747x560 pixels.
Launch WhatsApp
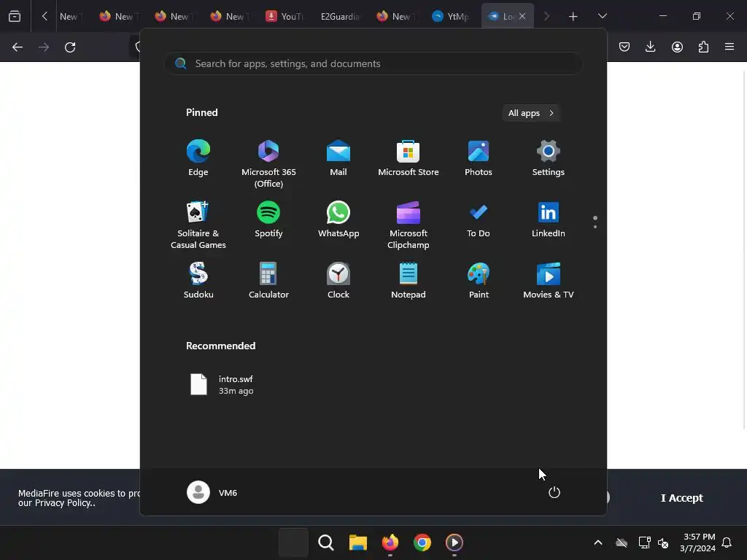(338, 219)
